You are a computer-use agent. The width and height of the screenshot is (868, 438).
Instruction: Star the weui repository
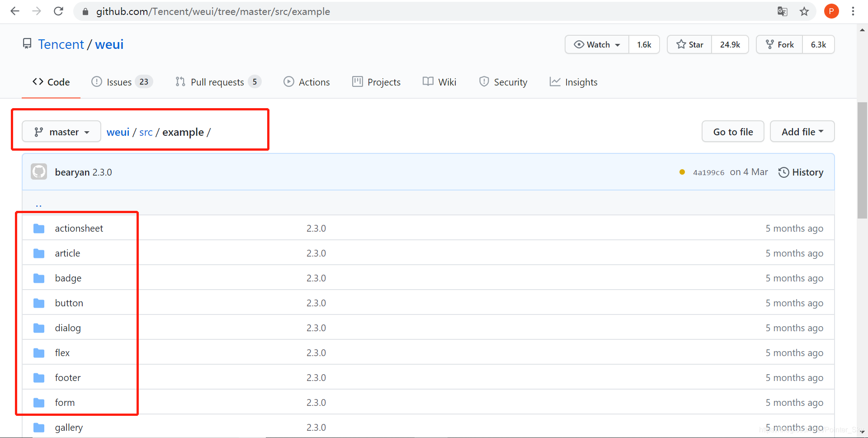pos(689,44)
